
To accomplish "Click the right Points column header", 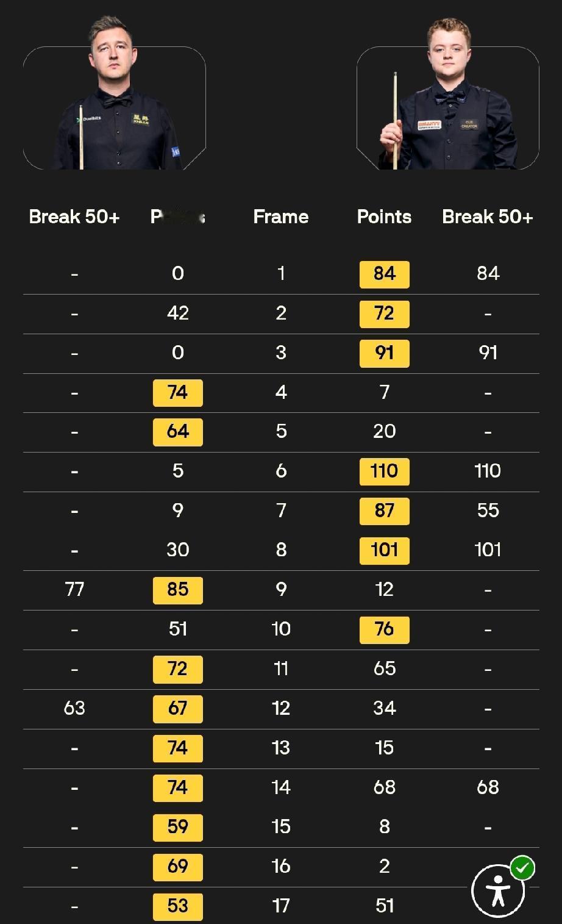I will (x=384, y=217).
